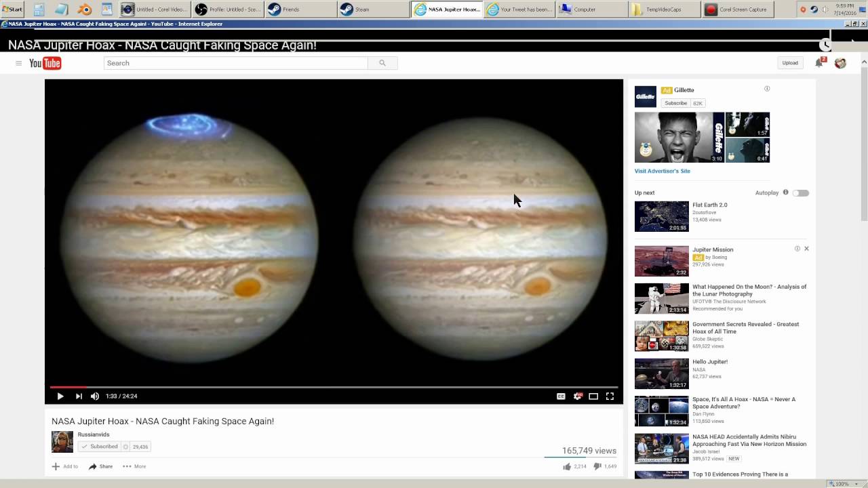Click the Share button

click(101, 466)
